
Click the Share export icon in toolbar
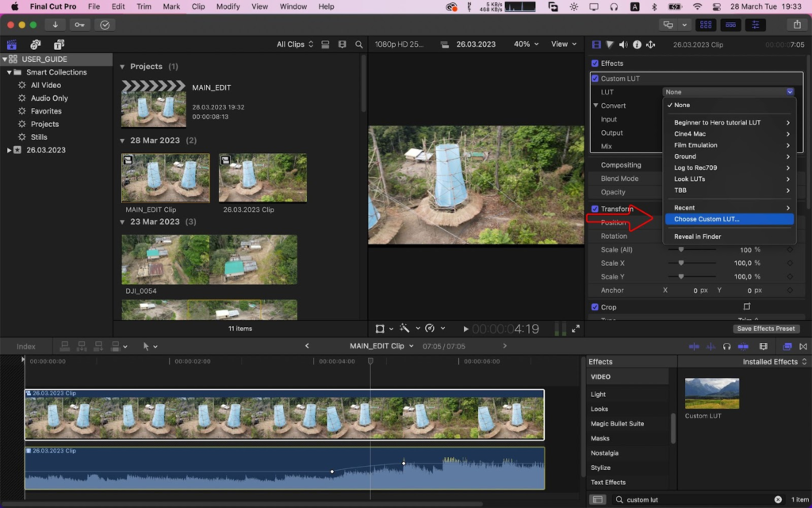797,25
